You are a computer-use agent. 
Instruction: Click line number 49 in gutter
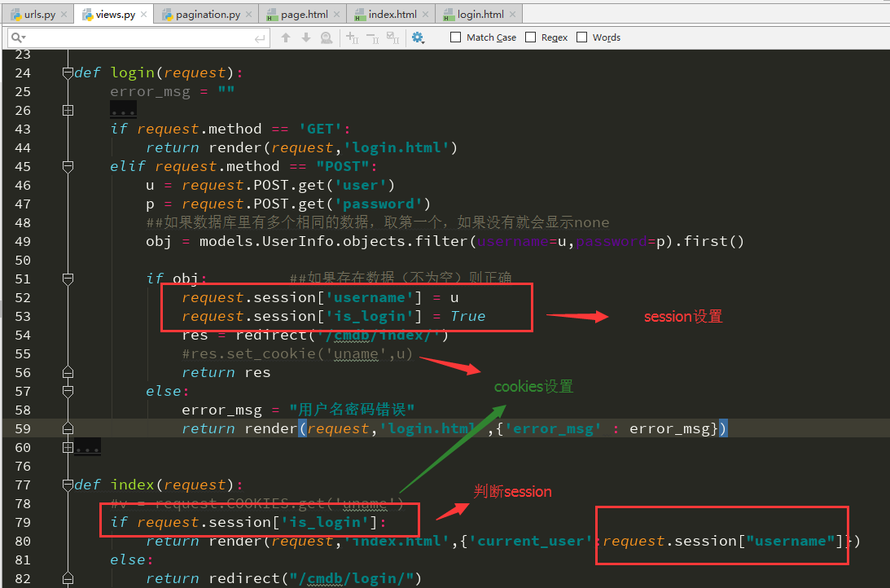(x=23, y=241)
